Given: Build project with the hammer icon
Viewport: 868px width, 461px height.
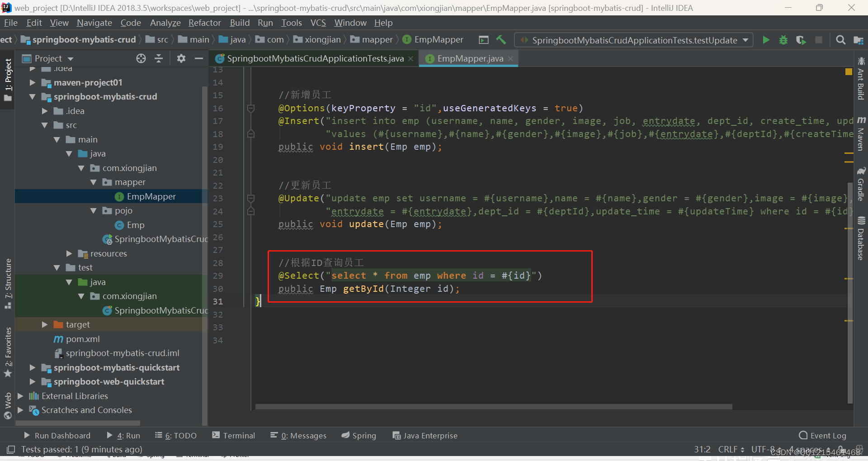Looking at the screenshot, I should pos(501,40).
